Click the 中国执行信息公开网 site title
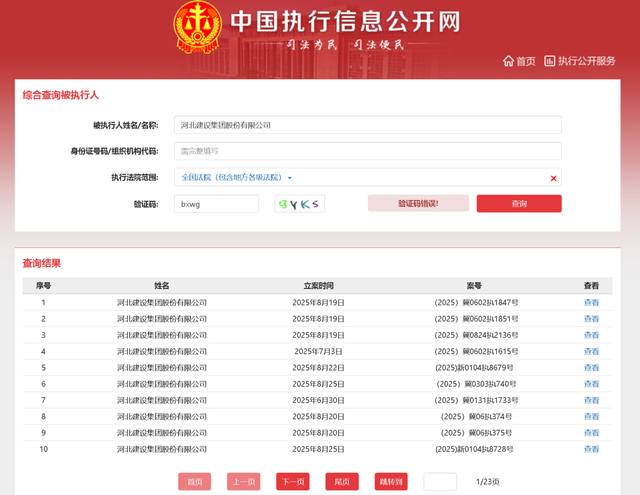This screenshot has width=640, height=495. pos(345,21)
